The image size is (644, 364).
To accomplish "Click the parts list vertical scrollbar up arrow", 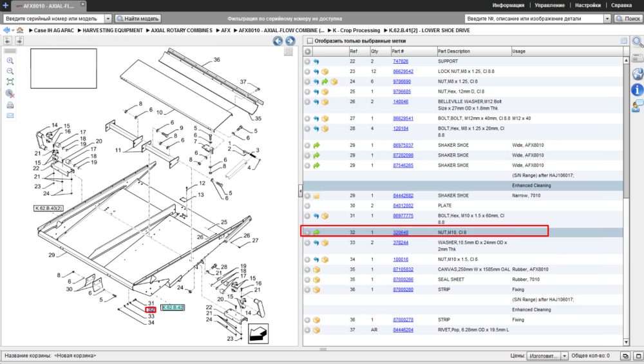I will coord(626,61).
